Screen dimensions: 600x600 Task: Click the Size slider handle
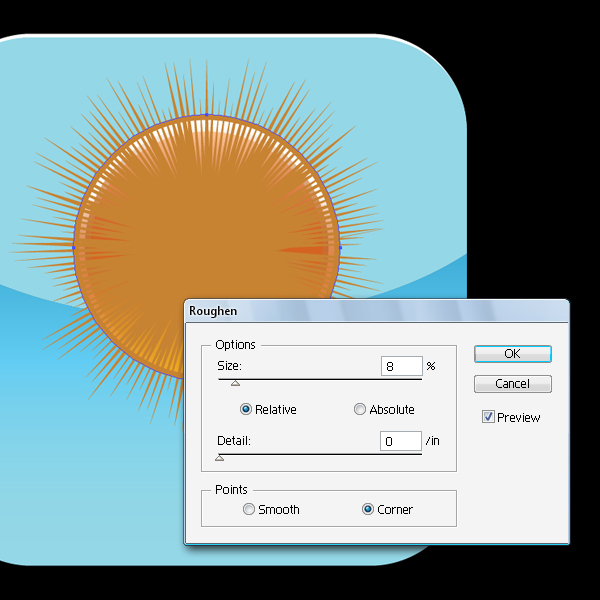(x=235, y=383)
